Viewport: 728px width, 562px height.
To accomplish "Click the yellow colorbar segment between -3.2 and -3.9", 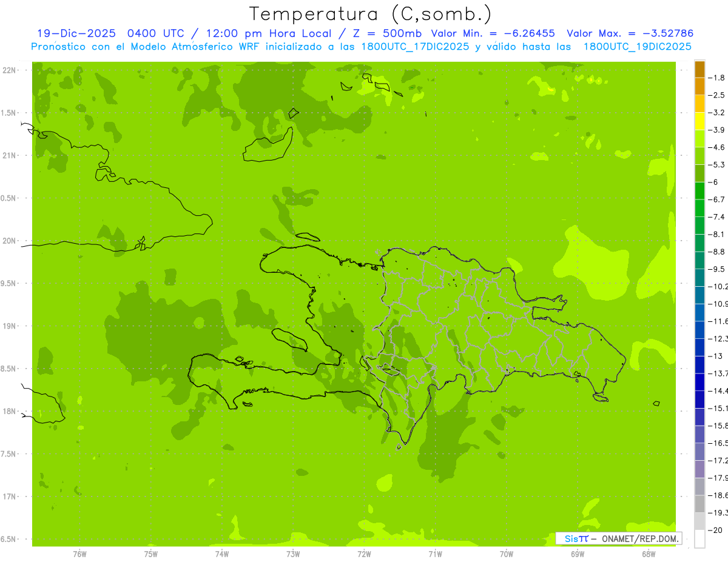I will click(x=699, y=121).
